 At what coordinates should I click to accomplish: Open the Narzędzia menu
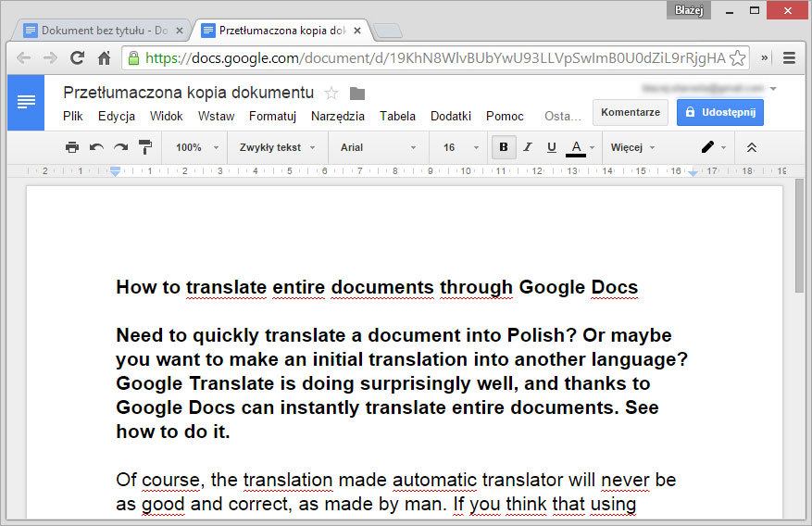tap(338, 117)
